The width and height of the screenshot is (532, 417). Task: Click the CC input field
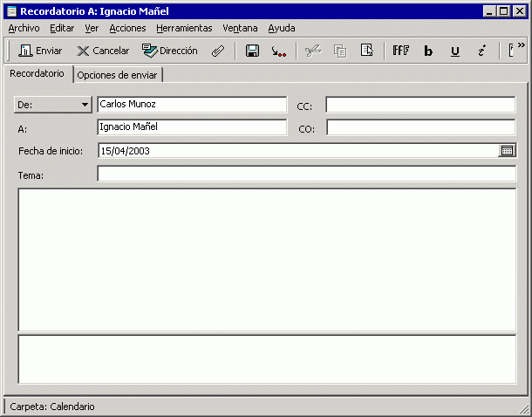[420, 105]
